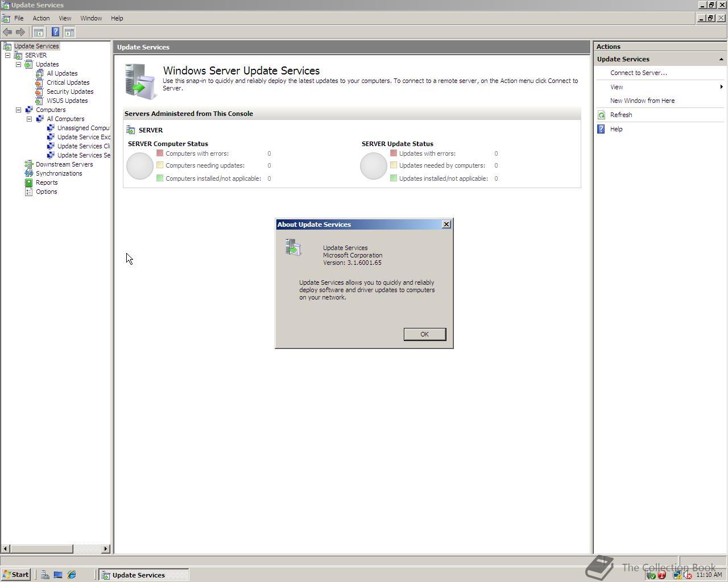Screen dimensions: 728x582
Task: Click the SERVER icon under Servers Administered
Action: (x=131, y=130)
